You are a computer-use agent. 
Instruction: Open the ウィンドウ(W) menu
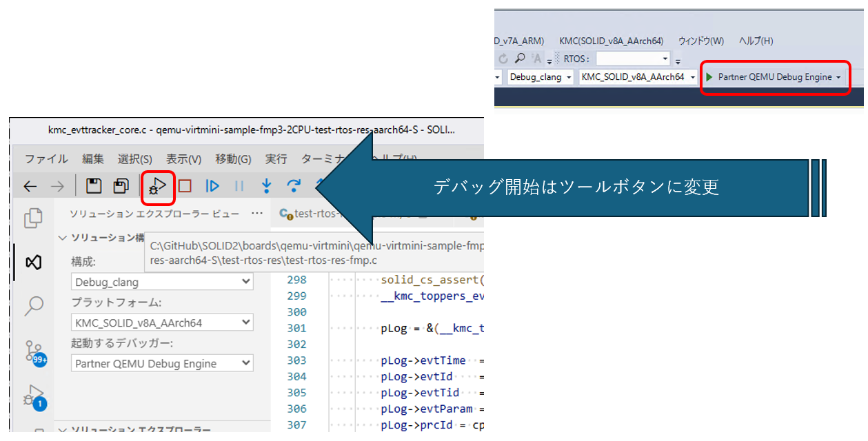pos(700,41)
